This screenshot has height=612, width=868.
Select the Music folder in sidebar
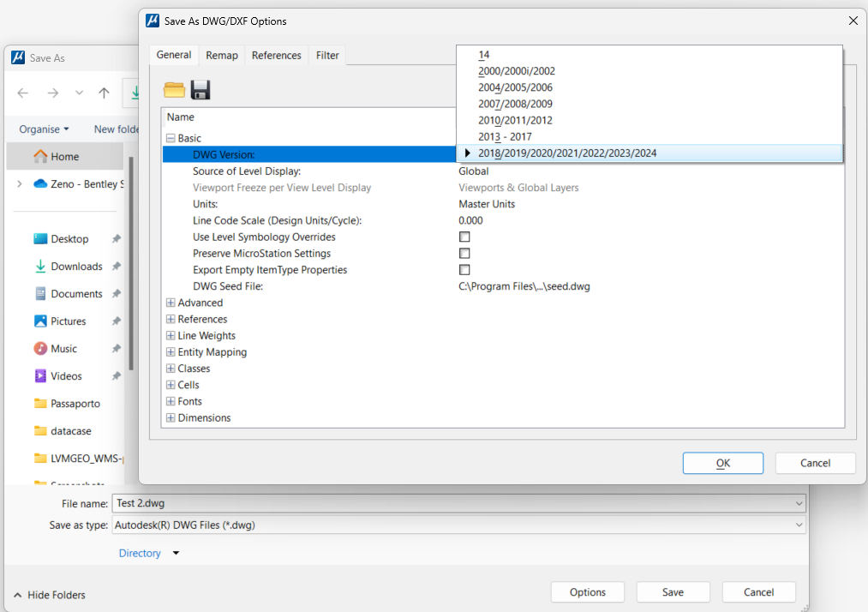pyautogui.click(x=63, y=349)
